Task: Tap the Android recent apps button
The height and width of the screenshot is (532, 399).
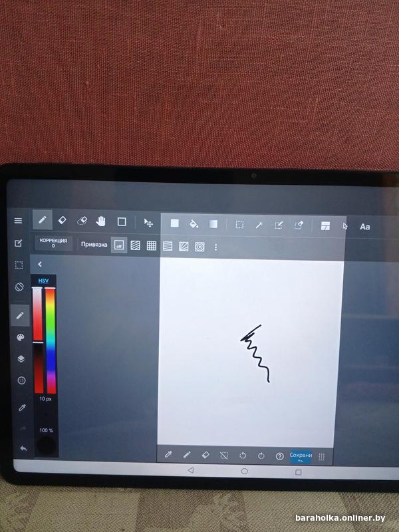Action: pyautogui.click(x=298, y=472)
